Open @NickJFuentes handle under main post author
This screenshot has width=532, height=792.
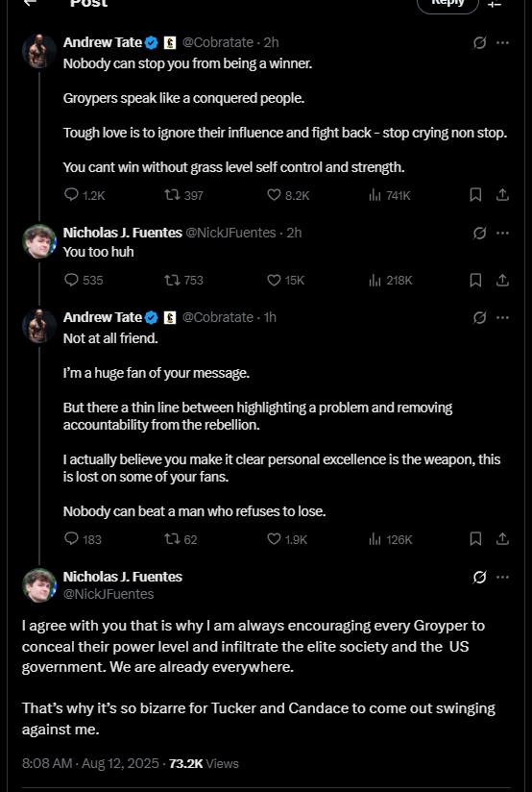pos(109,594)
